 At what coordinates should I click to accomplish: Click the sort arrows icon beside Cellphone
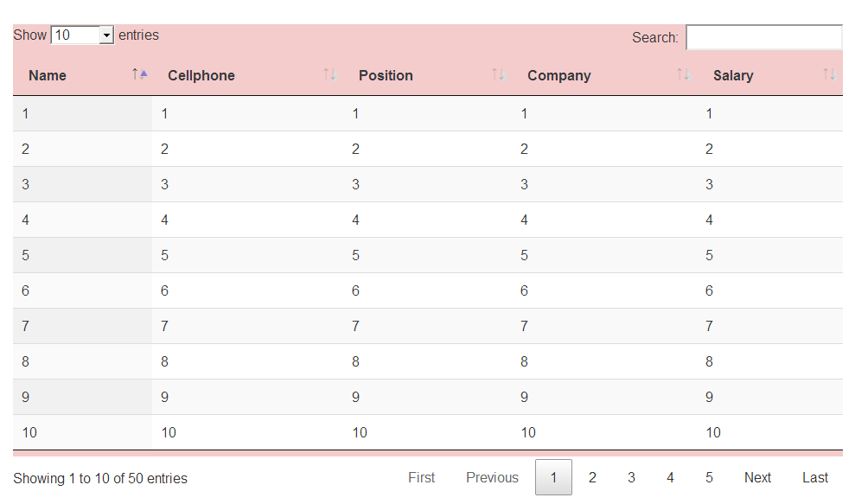[x=329, y=75]
